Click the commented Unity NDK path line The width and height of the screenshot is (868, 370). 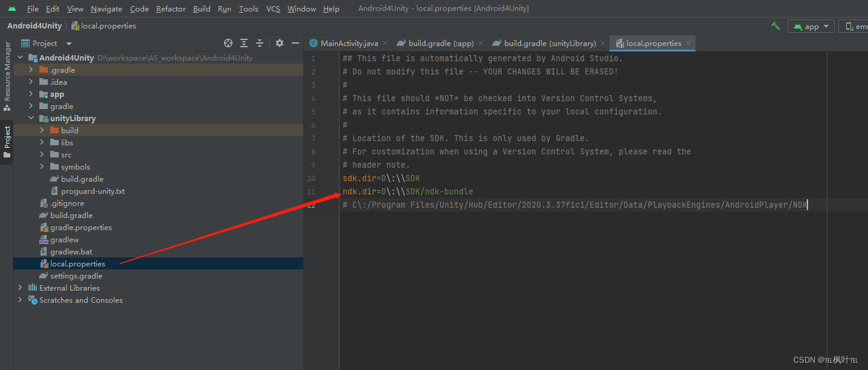point(575,205)
